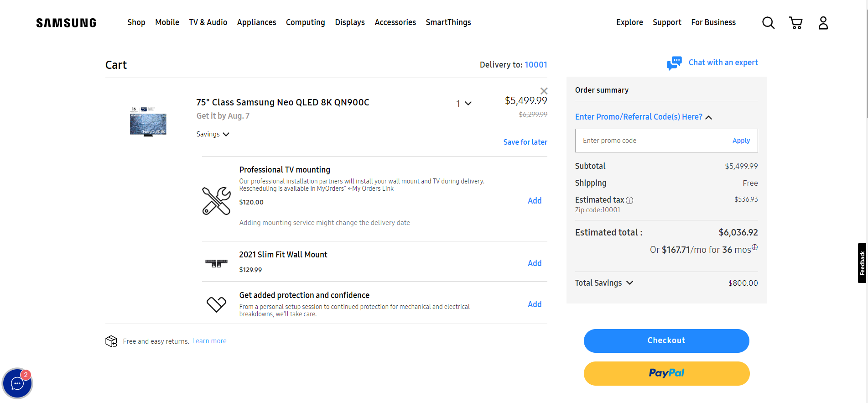Apply the promo code
Viewport: 868px width, 403px height.
741,141
